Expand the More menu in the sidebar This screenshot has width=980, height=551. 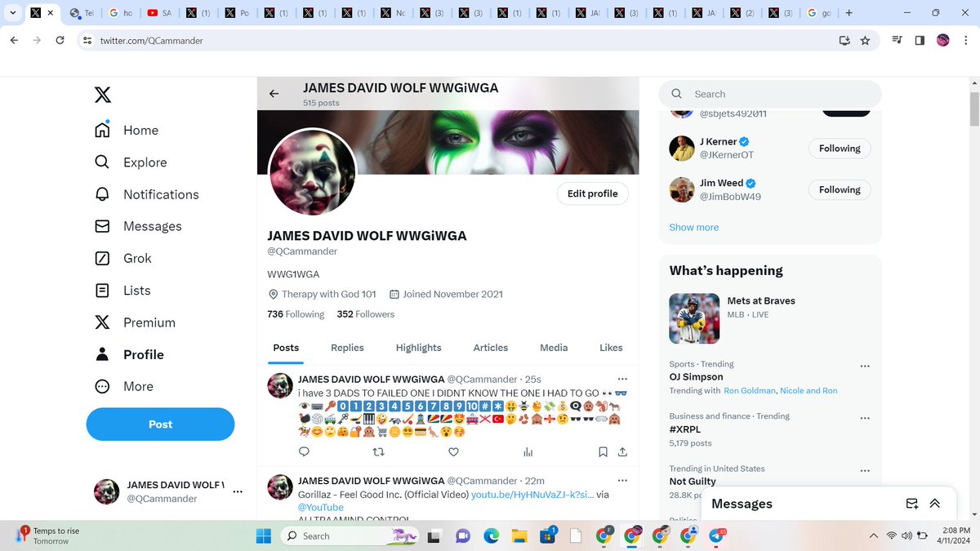[x=124, y=386]
